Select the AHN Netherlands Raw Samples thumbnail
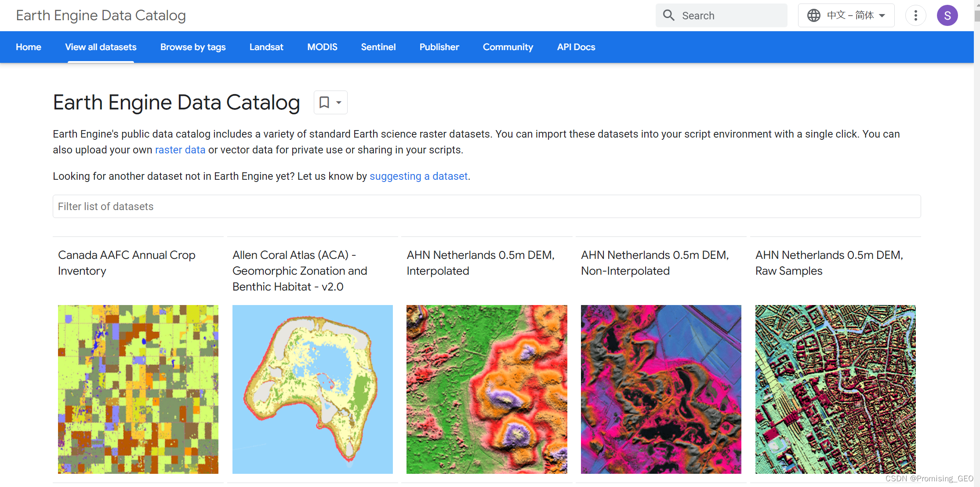The width and height of the screenshot is (980, 487). pos(835,389)
